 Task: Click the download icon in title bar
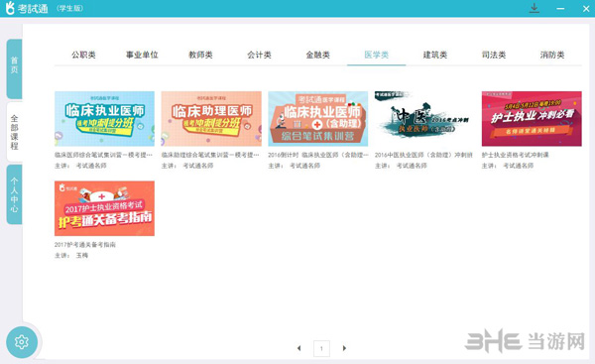click(535, 8)
